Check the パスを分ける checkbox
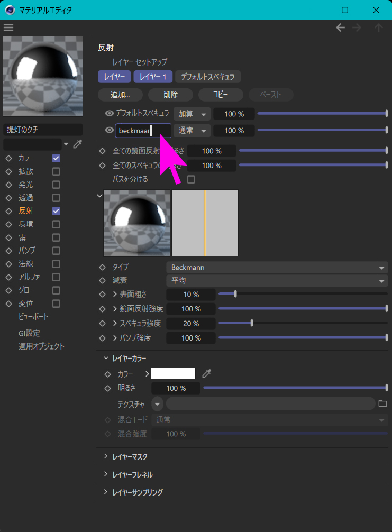 point(191,179)
